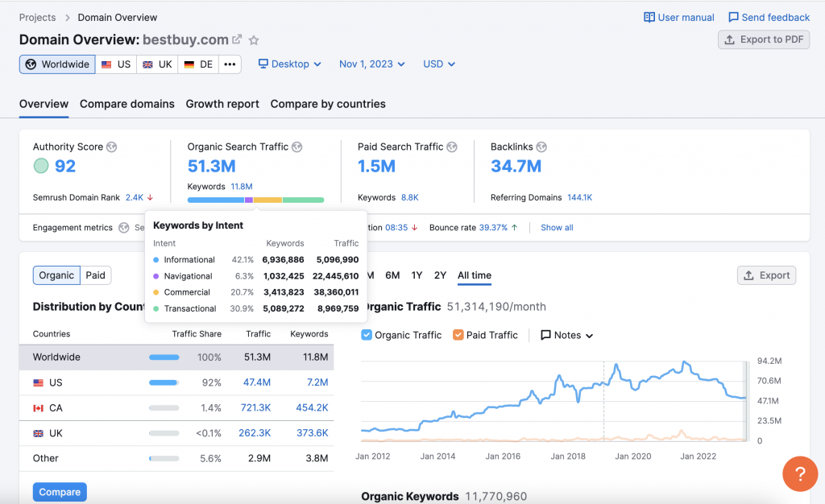
Task: Click paid keywords count 8.8K
Action: click(x=410, y=197)
